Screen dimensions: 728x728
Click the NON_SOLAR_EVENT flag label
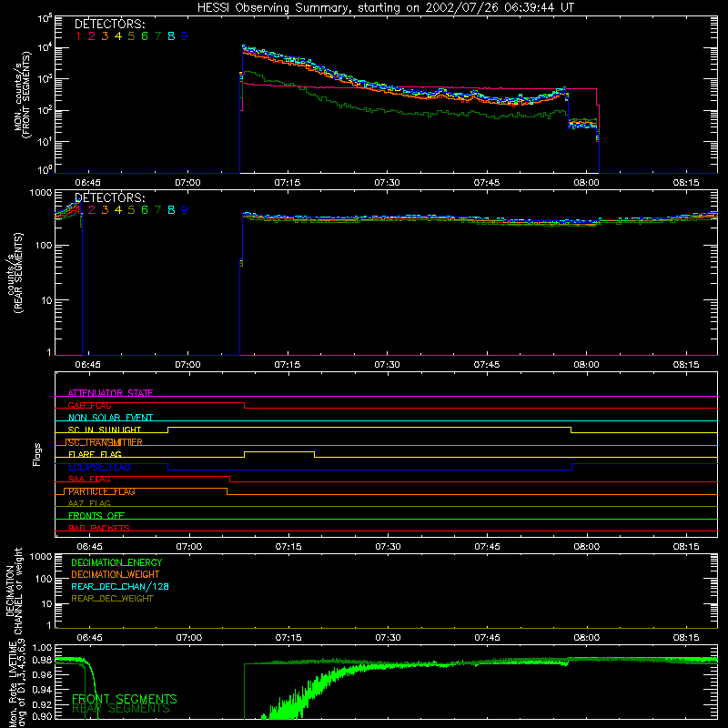tap(110, 418)
